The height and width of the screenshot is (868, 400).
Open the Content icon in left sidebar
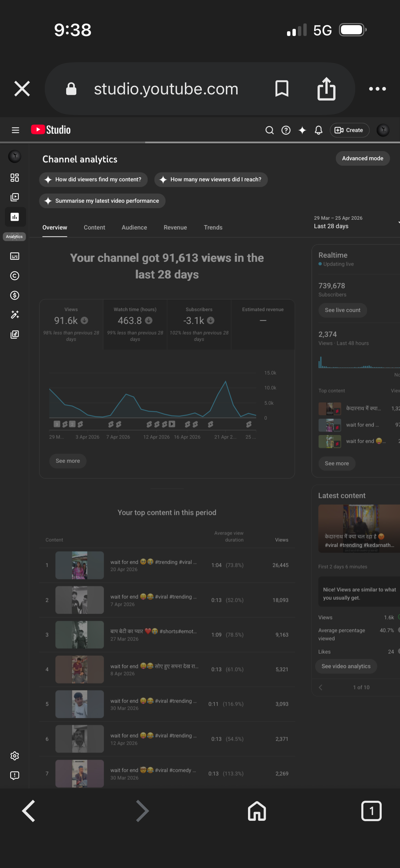[x=15, y=197]
